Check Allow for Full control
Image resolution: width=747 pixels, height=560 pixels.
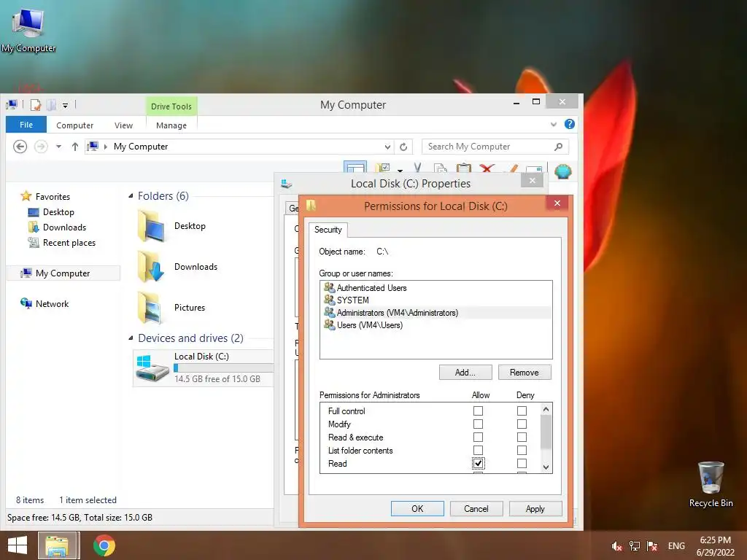click(x=478, y=411)
